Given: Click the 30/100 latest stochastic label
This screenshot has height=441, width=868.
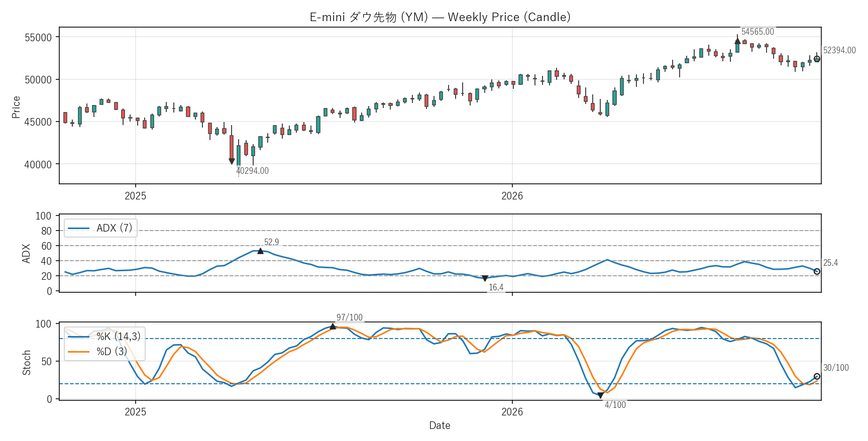Looking at the screenshot, I should [836, 368].
